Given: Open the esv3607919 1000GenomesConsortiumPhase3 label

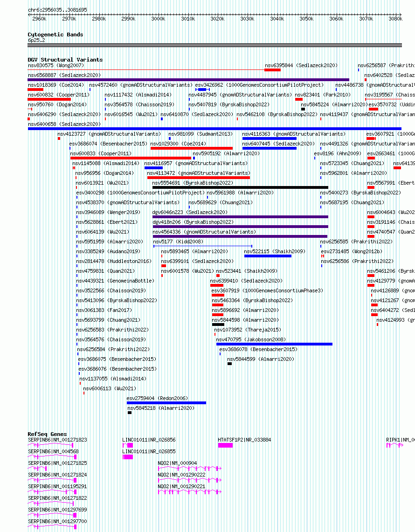Looking at the screenshot, I should pos(267,290).
